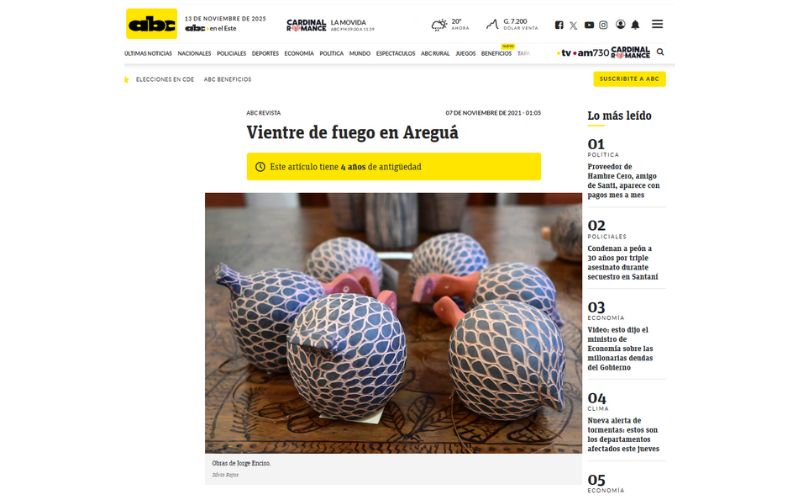Select ÚLTIMAS NOTICIAS in the navigation bar

point(148,54)
